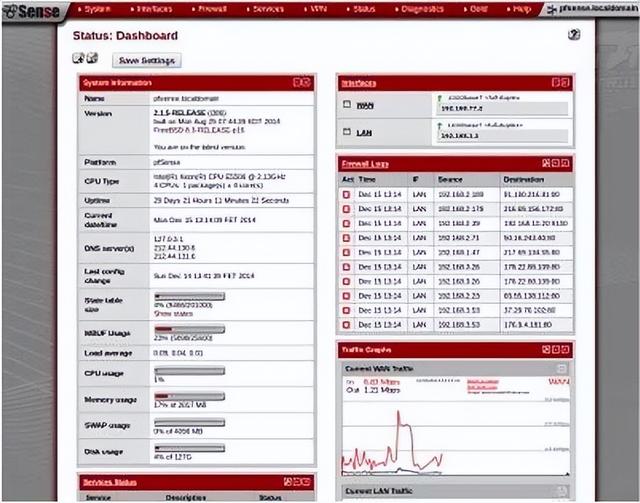Click the Save Settings button
The width and height of the screenshot is (640, 503).
[x=147, y=60]
